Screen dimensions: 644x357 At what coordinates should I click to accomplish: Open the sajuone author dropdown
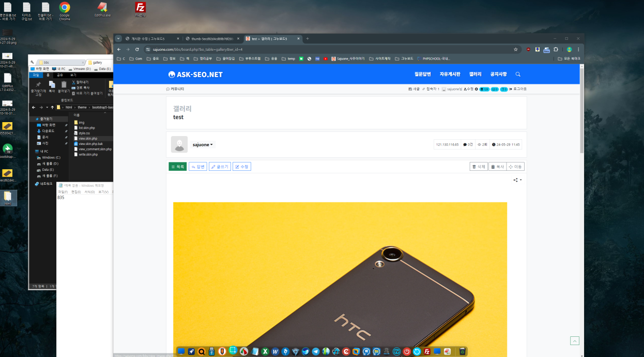[203, 145]
